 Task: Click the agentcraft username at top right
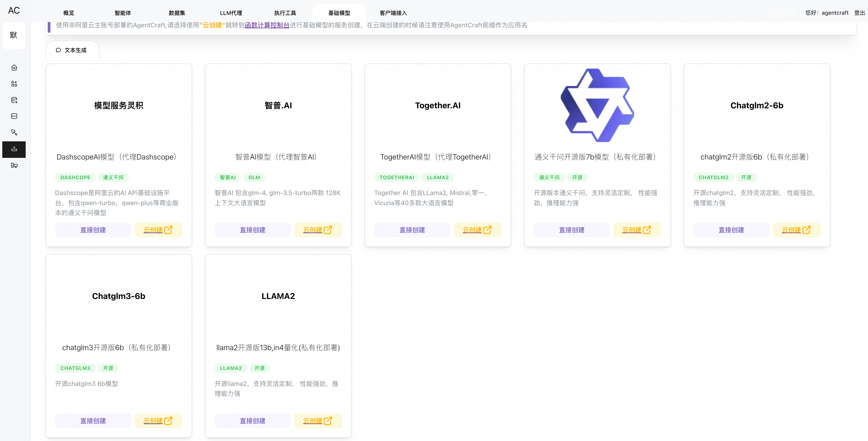(x=835, y=13)
